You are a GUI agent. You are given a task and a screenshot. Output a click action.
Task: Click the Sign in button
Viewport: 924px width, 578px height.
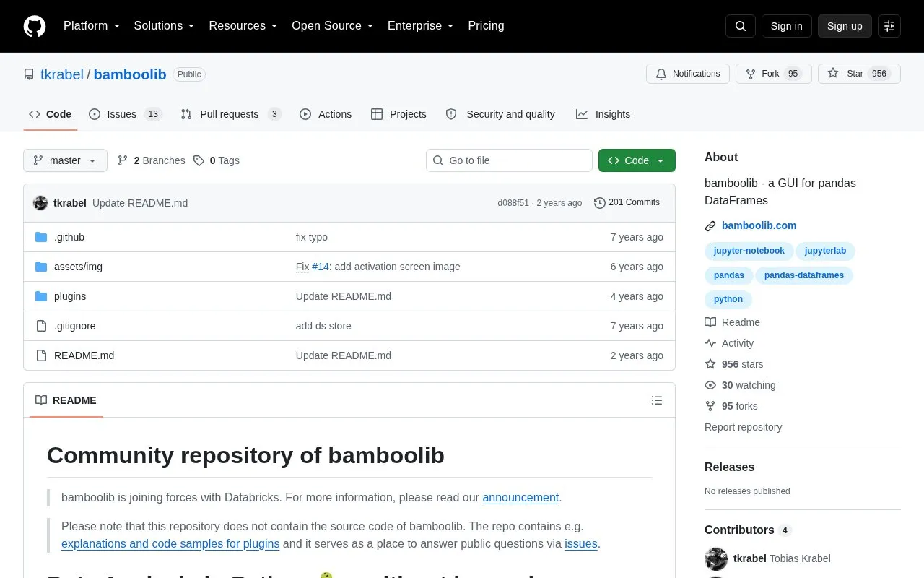click(786, 26)
